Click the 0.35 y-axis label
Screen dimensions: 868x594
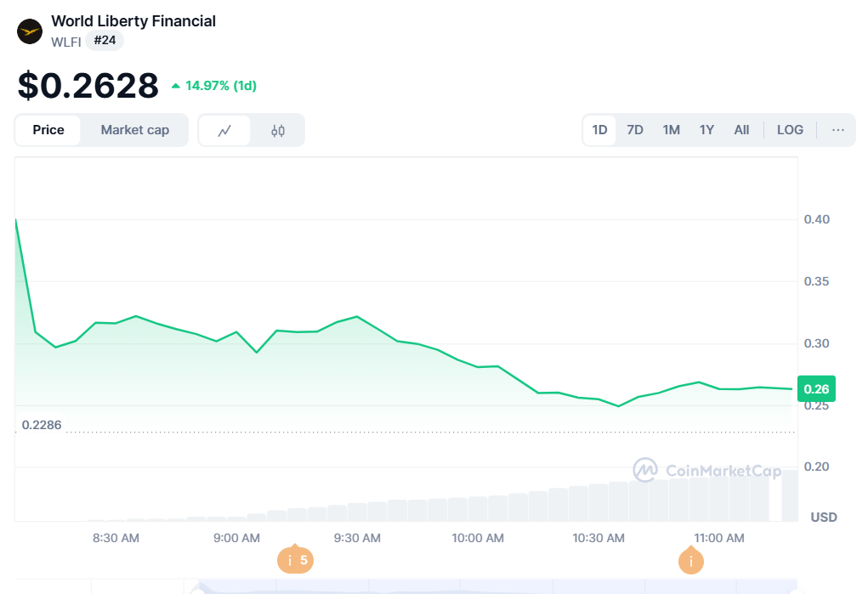[x=816, y=282]
